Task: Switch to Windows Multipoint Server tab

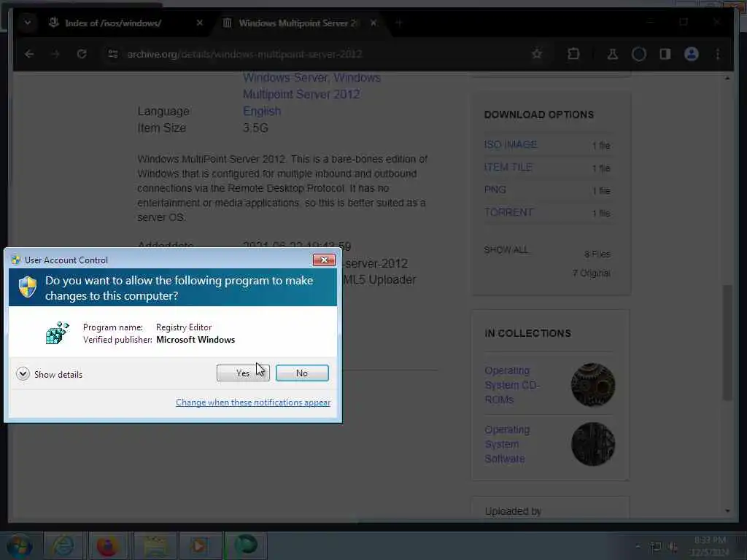Action: point(297,23)
